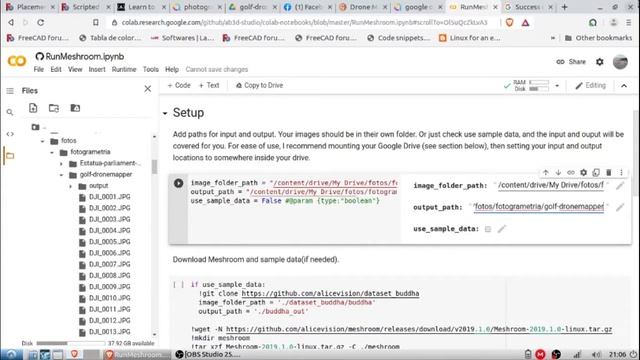Select the Files folder sidebar icon

(x=10, y=156)
